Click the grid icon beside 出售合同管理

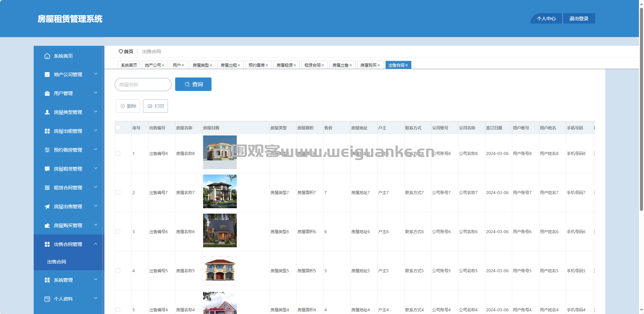(x=47, y=244)
